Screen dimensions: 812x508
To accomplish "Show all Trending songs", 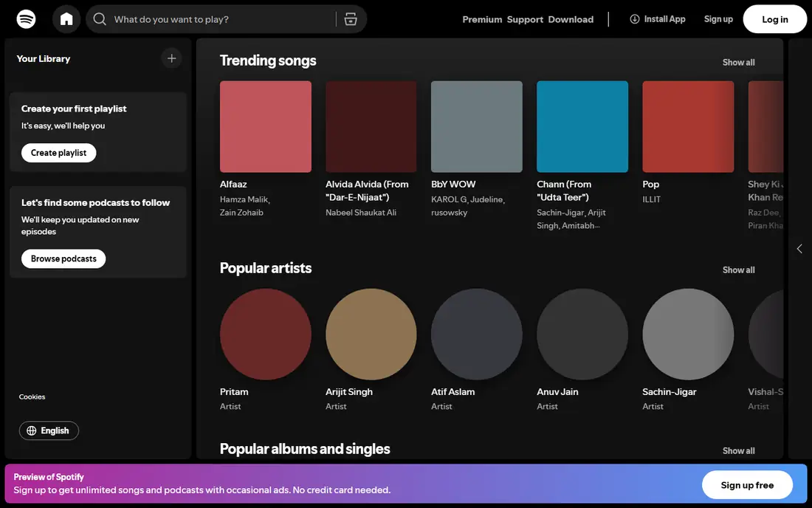I will (738, 62).
